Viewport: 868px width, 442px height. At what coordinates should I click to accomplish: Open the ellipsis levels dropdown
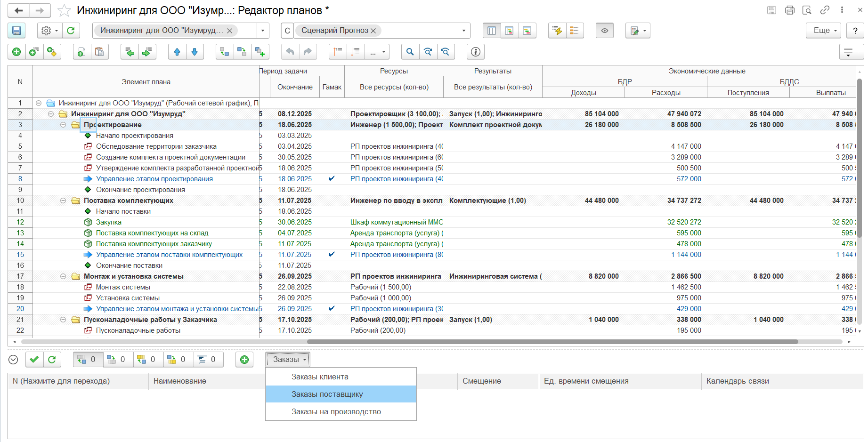[x=377, y=52]
